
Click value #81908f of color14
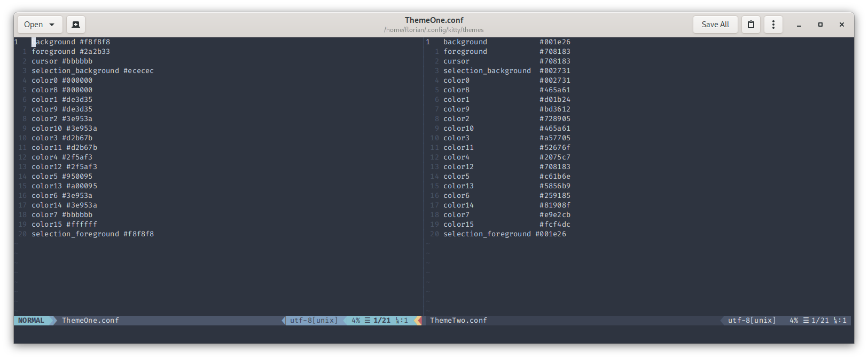coord(555,205)
